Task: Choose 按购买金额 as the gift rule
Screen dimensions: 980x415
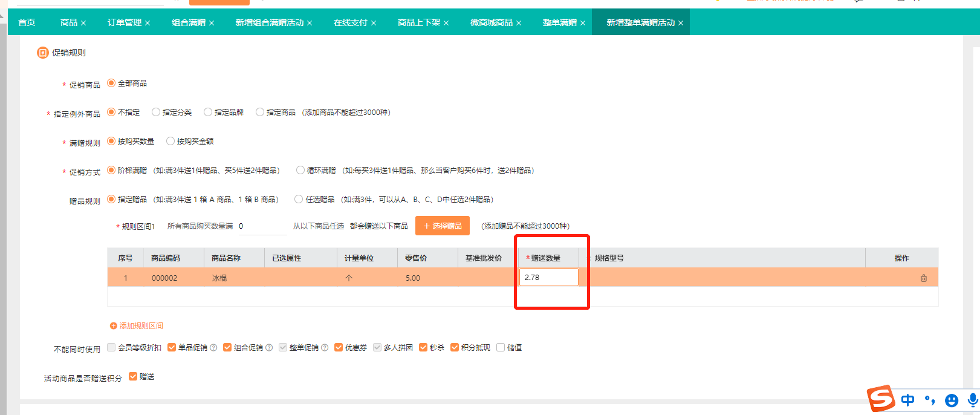Action: 170,142
